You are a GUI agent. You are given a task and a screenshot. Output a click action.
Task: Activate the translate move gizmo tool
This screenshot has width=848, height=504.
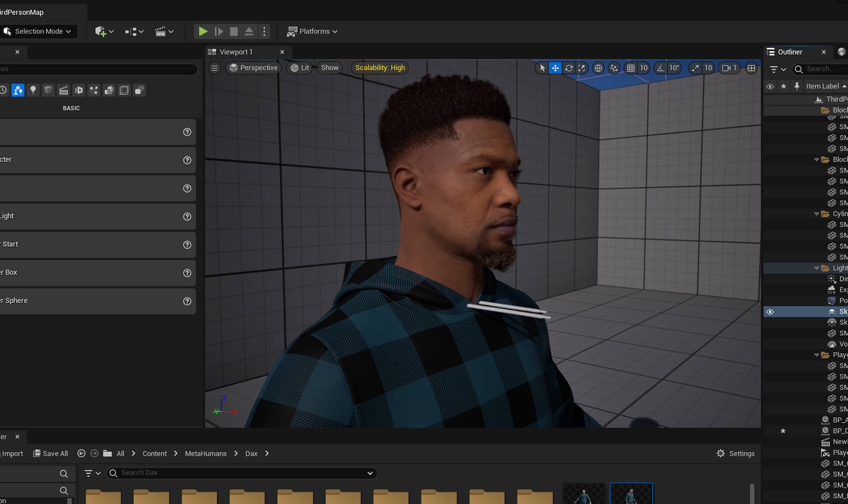[555, 68]
